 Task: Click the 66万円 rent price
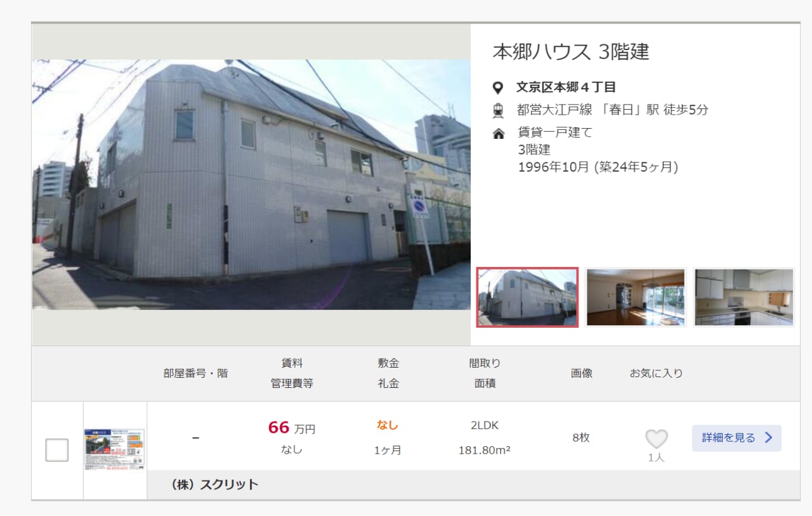click(x=292, y=428)
